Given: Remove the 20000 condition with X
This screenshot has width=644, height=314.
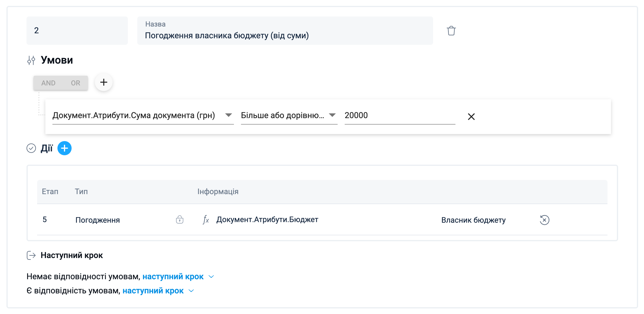Looking at the screenshot, I should tap(471, 117).
